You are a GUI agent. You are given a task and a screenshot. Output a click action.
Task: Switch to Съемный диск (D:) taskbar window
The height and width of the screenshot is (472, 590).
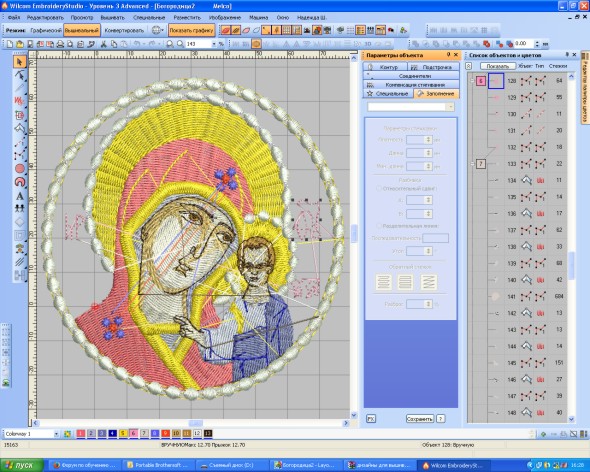(x=231, y=466)
